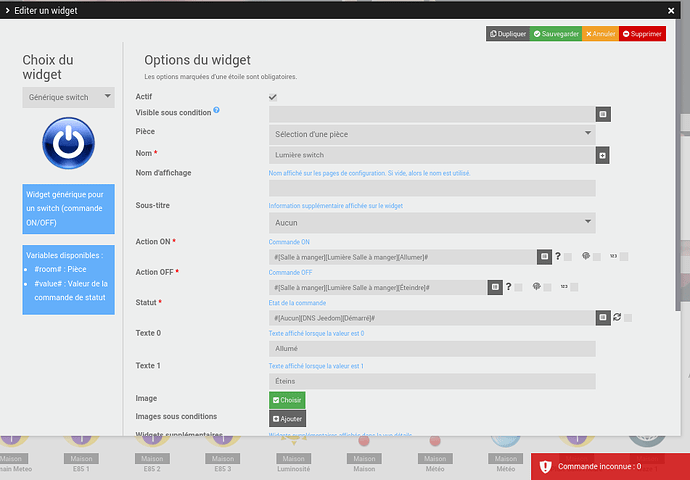Click the chevron icon before Editer un widget
The width and height of the screenshot is (690, 480).
[x=7, y=11]
